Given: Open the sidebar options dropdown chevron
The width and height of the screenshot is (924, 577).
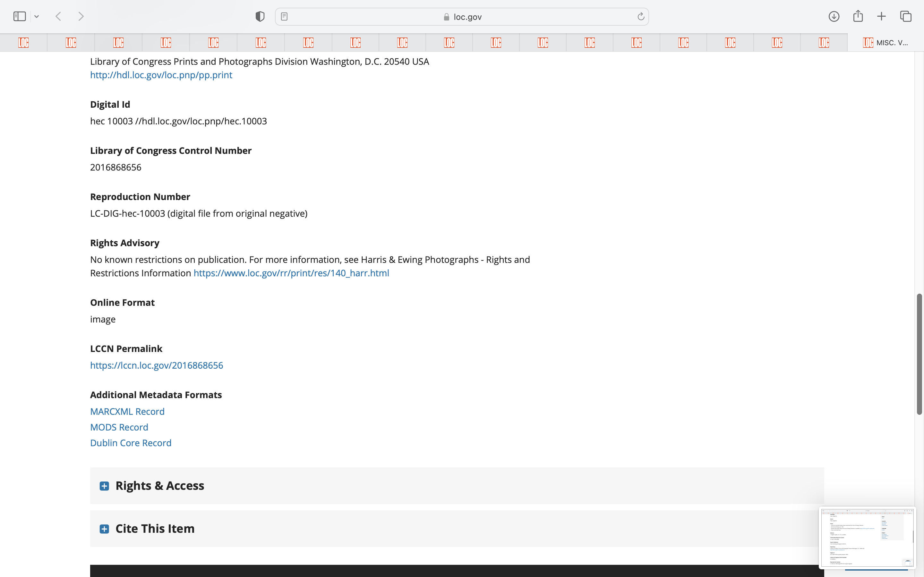Looking at the screenshot, I should tap(37, 16).
